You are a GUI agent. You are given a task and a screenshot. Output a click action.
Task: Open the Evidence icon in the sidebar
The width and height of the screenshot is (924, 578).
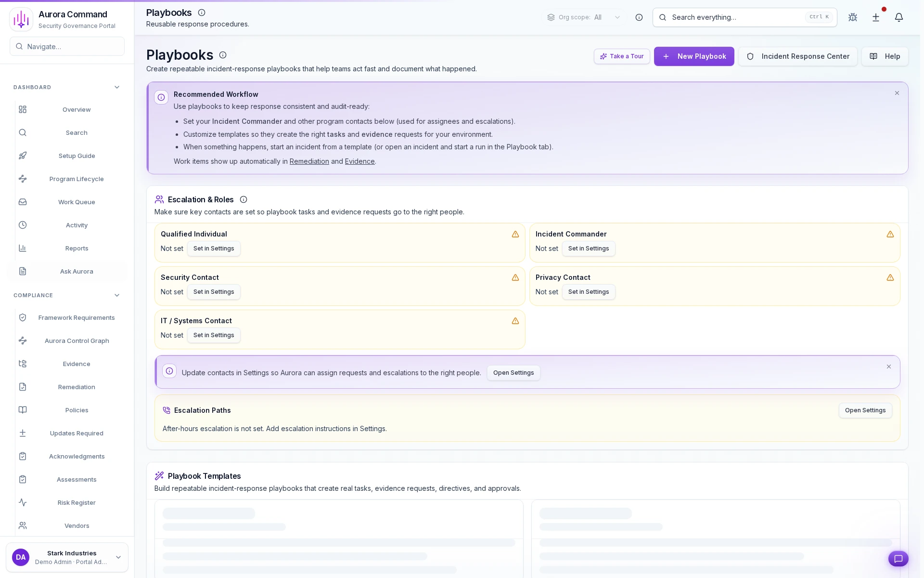point(23,364)
